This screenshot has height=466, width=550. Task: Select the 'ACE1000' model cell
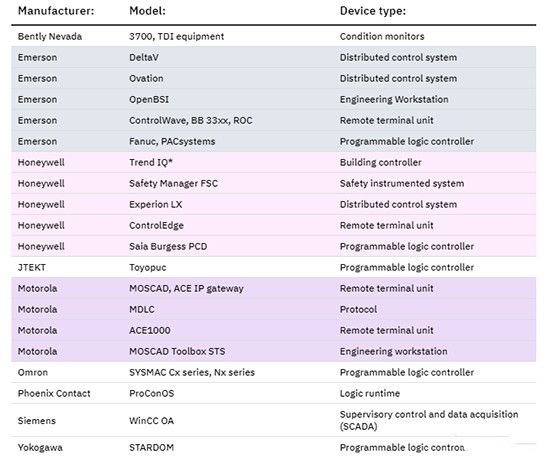150,331
